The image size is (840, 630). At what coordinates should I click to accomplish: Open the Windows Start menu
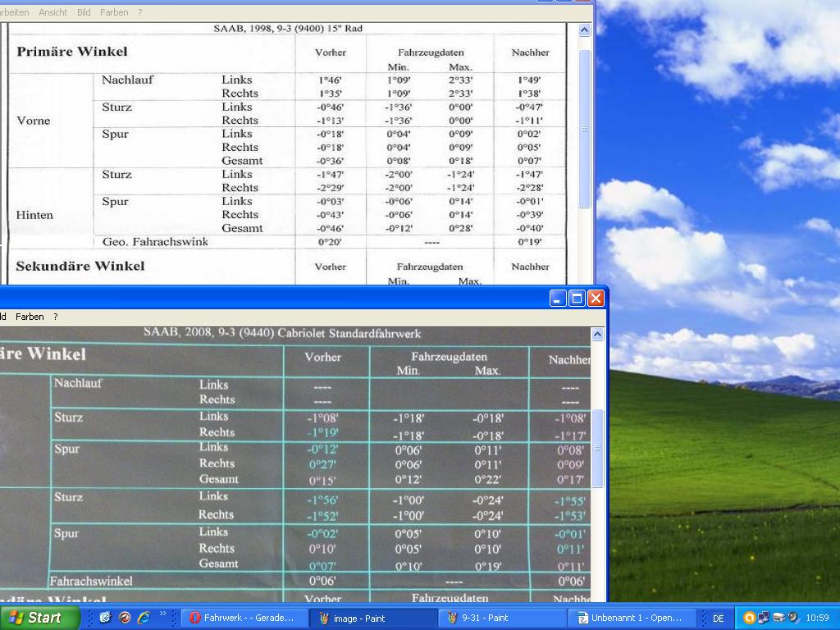pyautogui.click(x=39, y=618)
